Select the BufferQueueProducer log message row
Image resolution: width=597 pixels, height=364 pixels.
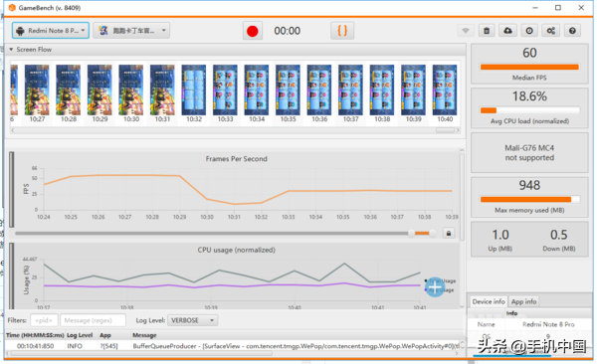(233, 346)
